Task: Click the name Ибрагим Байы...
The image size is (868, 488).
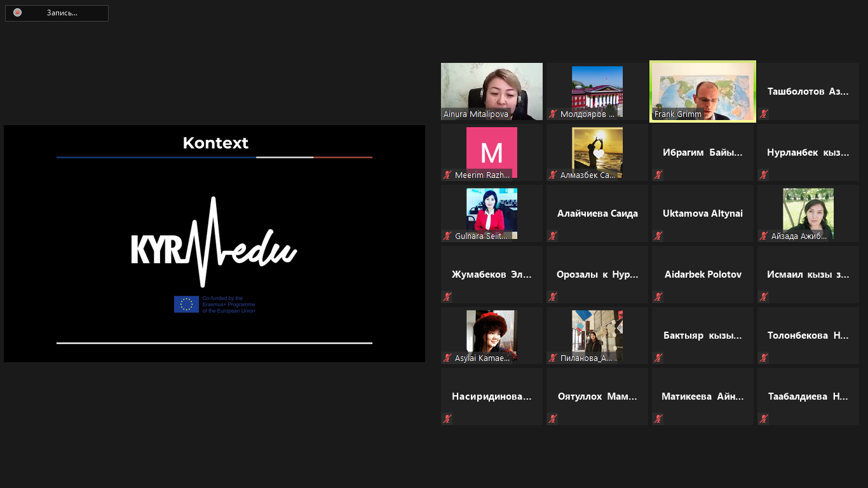Action: [703, 152]
